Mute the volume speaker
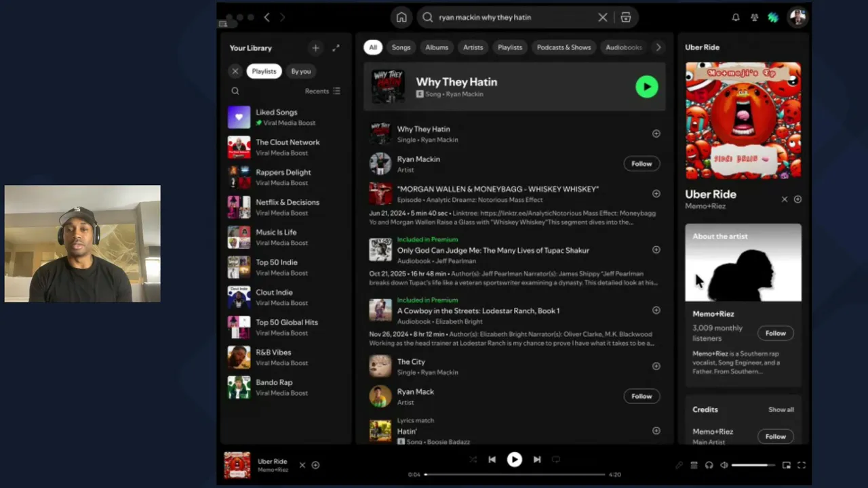Image resolution: width=868 pixels, height=488 pixels. click(724, 465)
